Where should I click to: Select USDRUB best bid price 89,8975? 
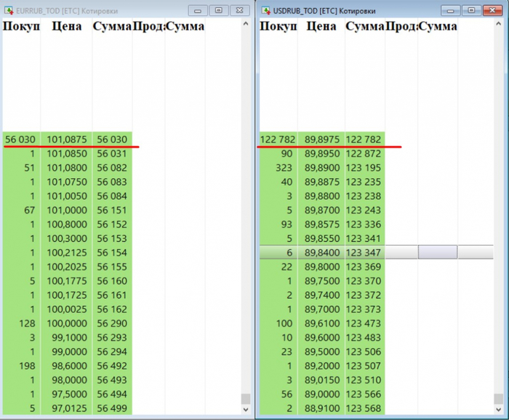coord(321,139)
